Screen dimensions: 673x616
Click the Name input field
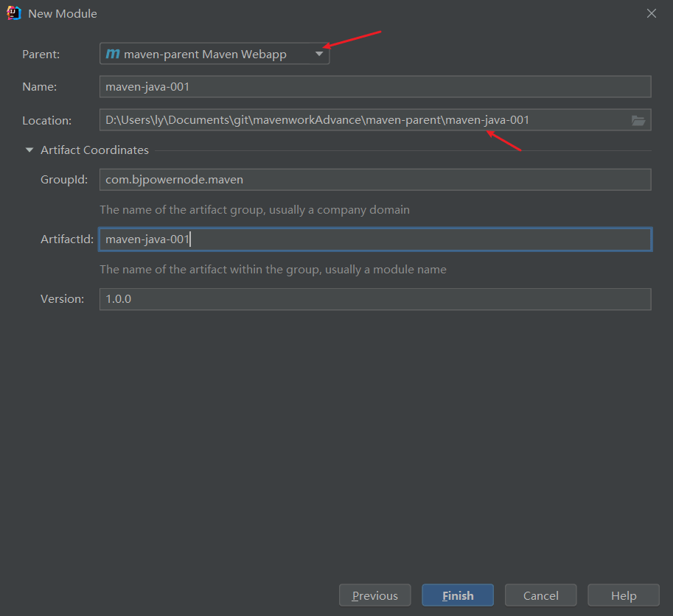tap(375, 87)
